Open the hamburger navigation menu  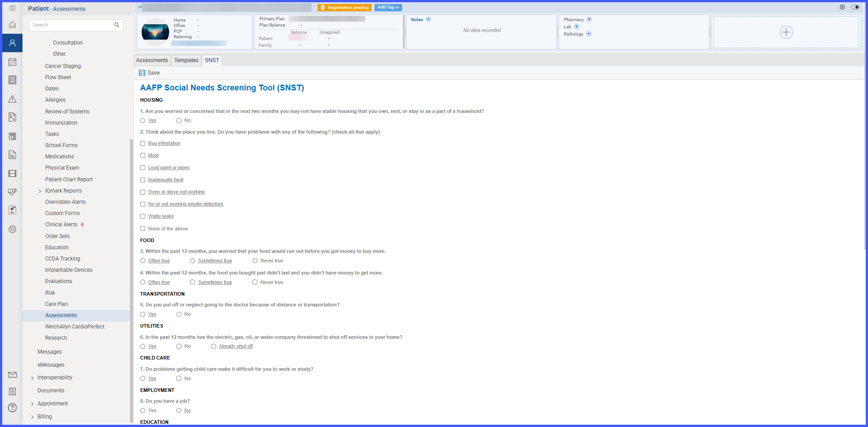pyautogui.click(x=12, y=8)
